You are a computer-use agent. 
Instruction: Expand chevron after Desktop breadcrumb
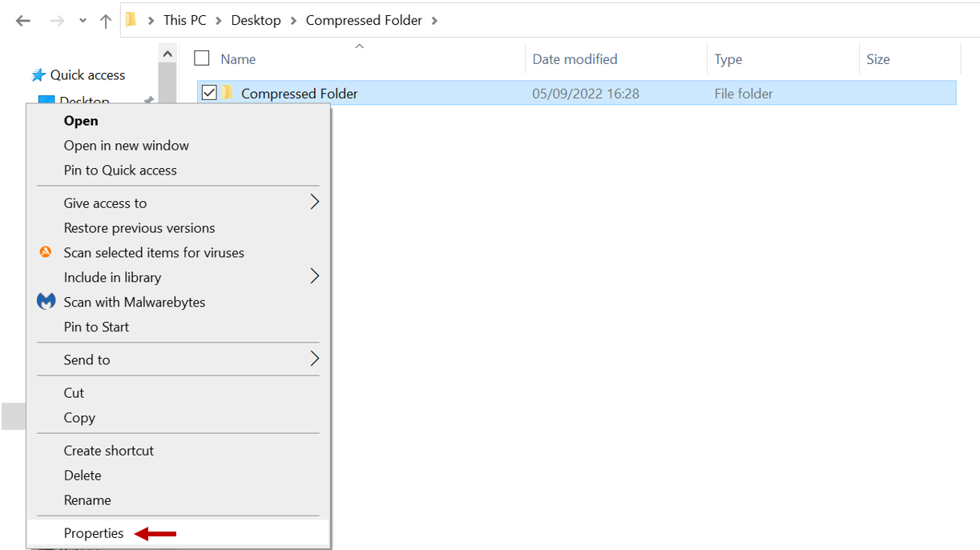pyautogui.click(x=293, y=20)
